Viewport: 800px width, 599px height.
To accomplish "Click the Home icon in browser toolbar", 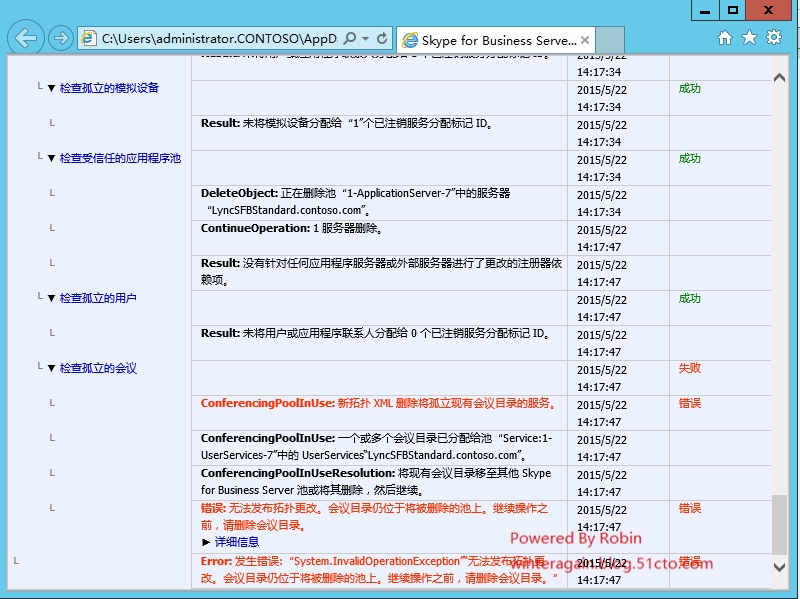I will [724, 38].
